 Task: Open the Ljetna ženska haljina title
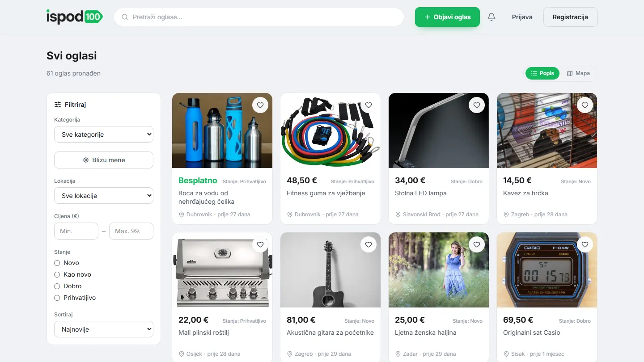click(426, 333)
